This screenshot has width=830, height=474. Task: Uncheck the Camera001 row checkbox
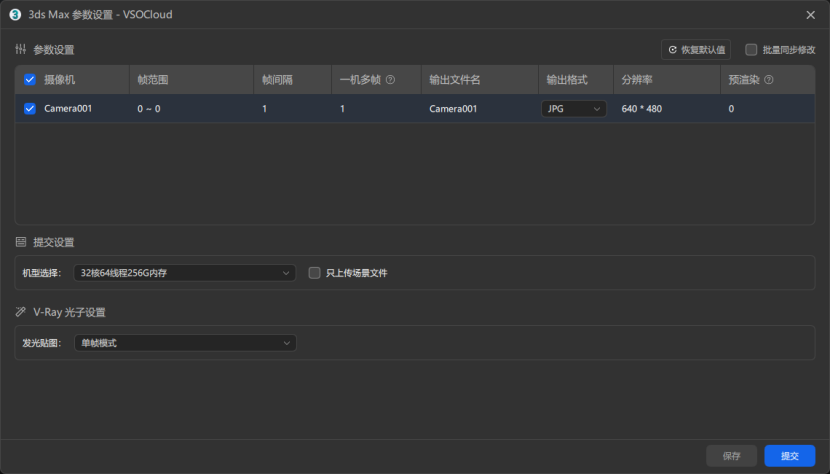click(29, 109)
